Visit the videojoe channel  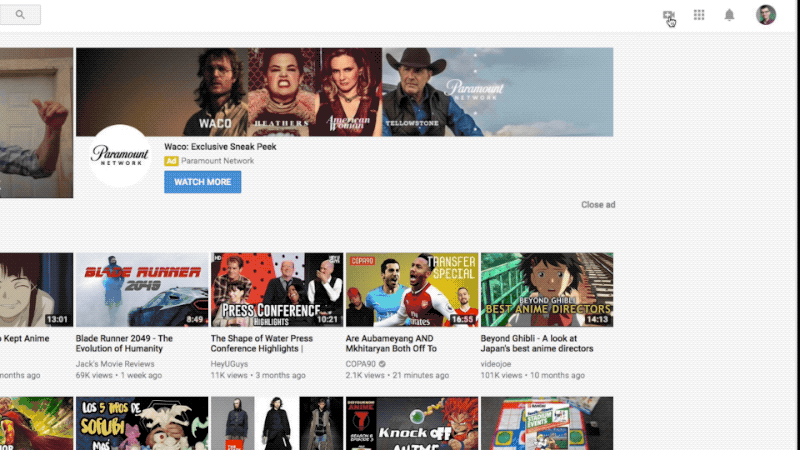pyautogui.click(x=498, y=363)
